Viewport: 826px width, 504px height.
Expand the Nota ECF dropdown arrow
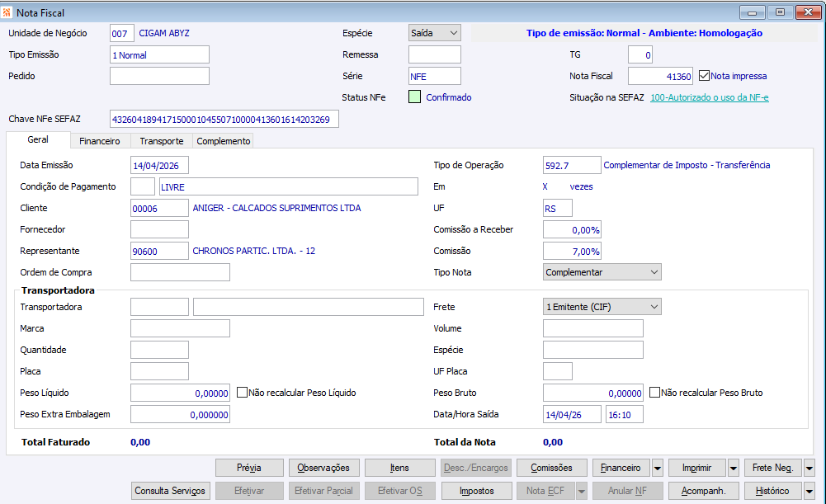point(582,491)
